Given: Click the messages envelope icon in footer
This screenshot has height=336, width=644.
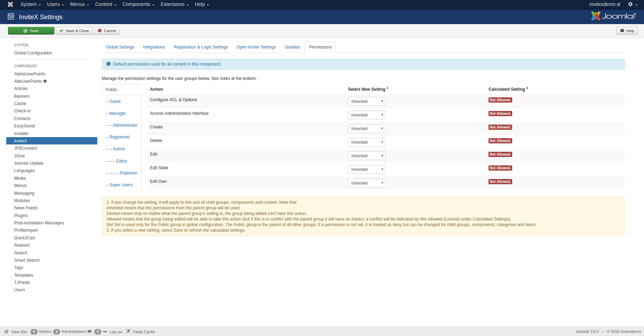Looking at the screenshot, I should 90,331.
